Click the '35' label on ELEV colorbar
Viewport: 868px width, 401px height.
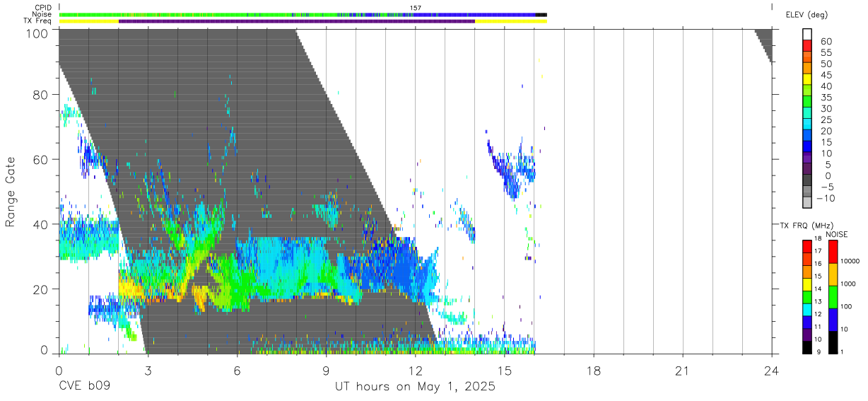826,98
